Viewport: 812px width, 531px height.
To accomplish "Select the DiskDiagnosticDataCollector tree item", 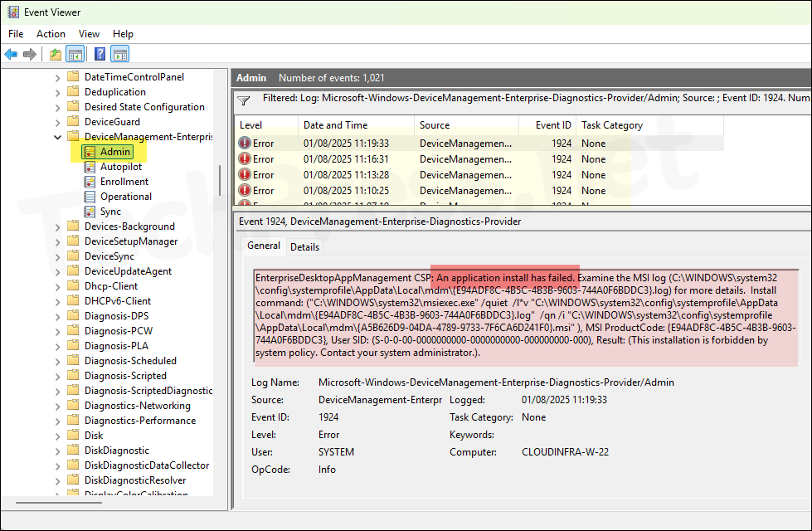I will (x=147, y=465).
